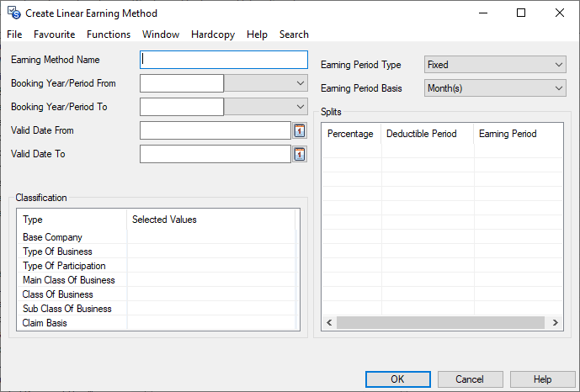
Task: Click Splits scrollbar right arrow
Action: coord(556,322)
